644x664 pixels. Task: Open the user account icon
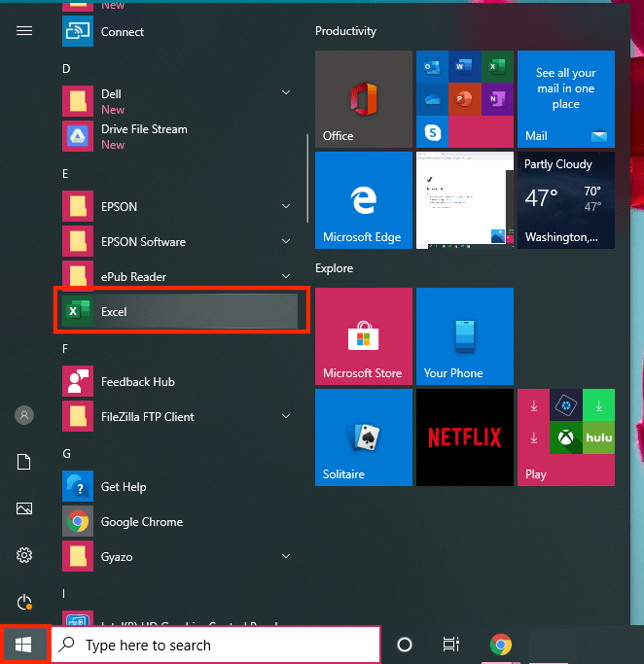[24, 415]
